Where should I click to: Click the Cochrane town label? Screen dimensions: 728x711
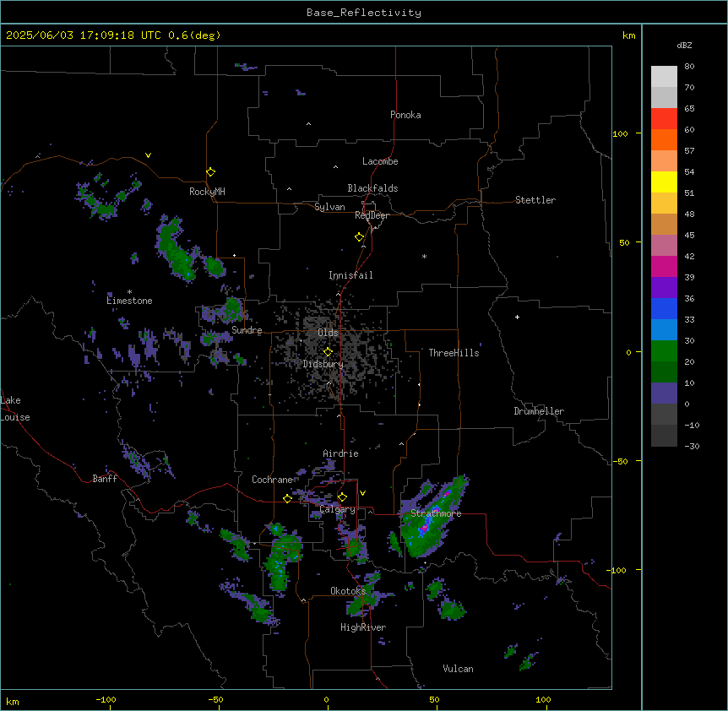pos(272,480)
